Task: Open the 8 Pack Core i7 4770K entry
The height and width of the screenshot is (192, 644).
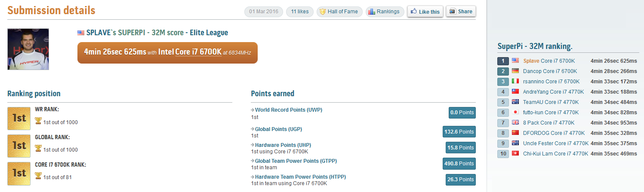Action: [548, 123]
